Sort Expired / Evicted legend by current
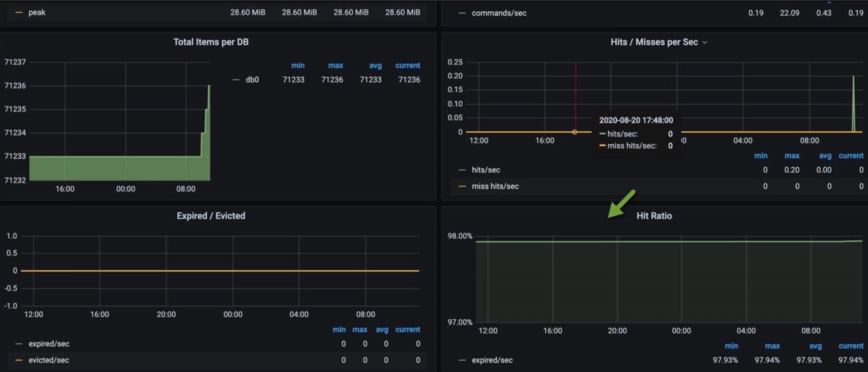 tap(407, 329)
